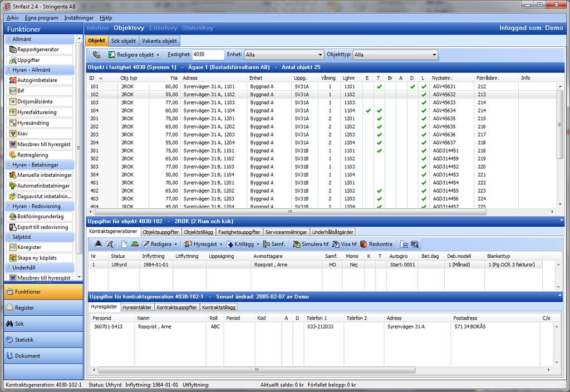The image size is (570, 392).
Task: Collapse the Hyran - Betalningar group
Action: [x=40, y=165]
